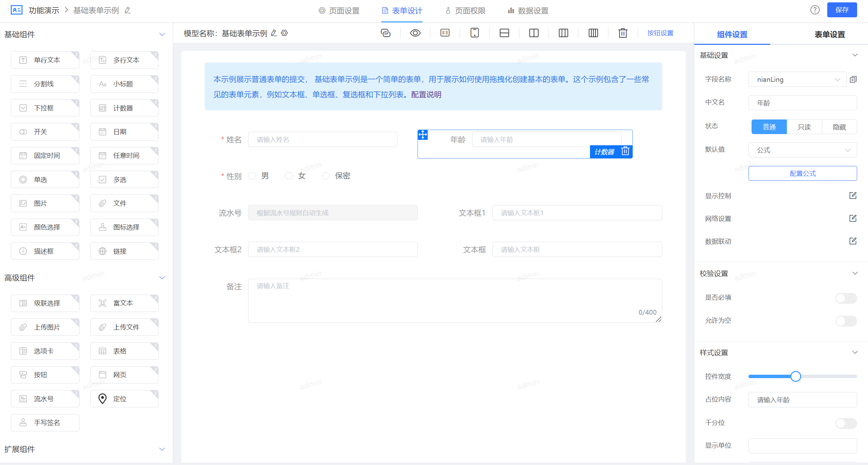Switch to 数据设置 tab
The image size is (868, 465).
pyautogui.click(x=528, y=11)
